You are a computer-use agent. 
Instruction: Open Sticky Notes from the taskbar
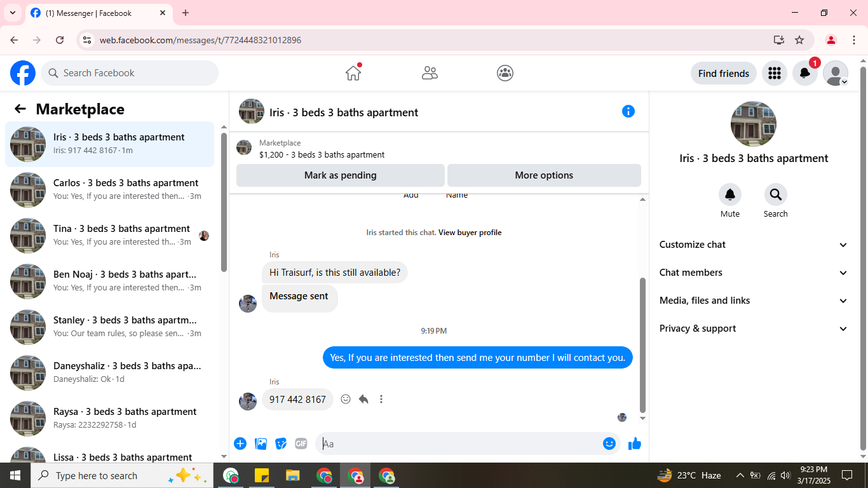261,475
